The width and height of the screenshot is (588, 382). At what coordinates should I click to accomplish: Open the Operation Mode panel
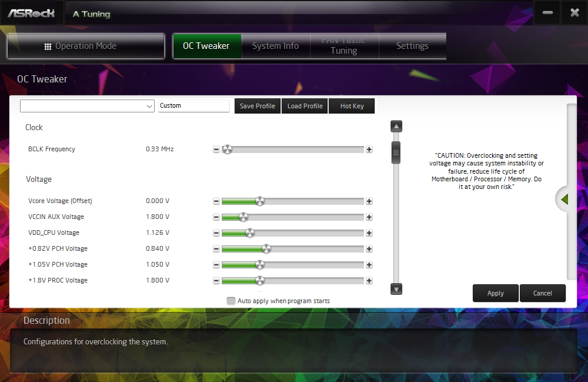point(85,46)
